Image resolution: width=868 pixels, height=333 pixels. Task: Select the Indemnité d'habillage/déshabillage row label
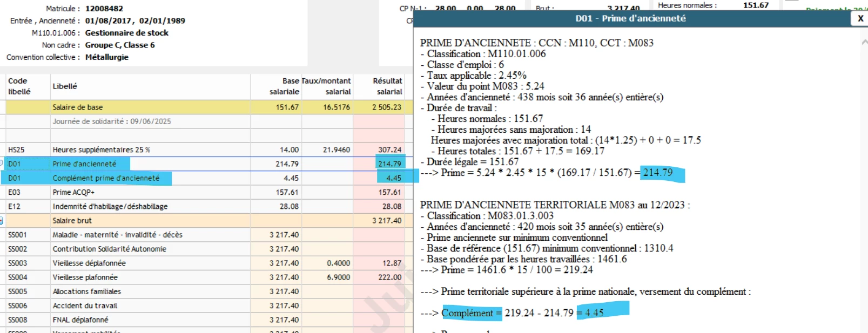click(x=110, y=207)
